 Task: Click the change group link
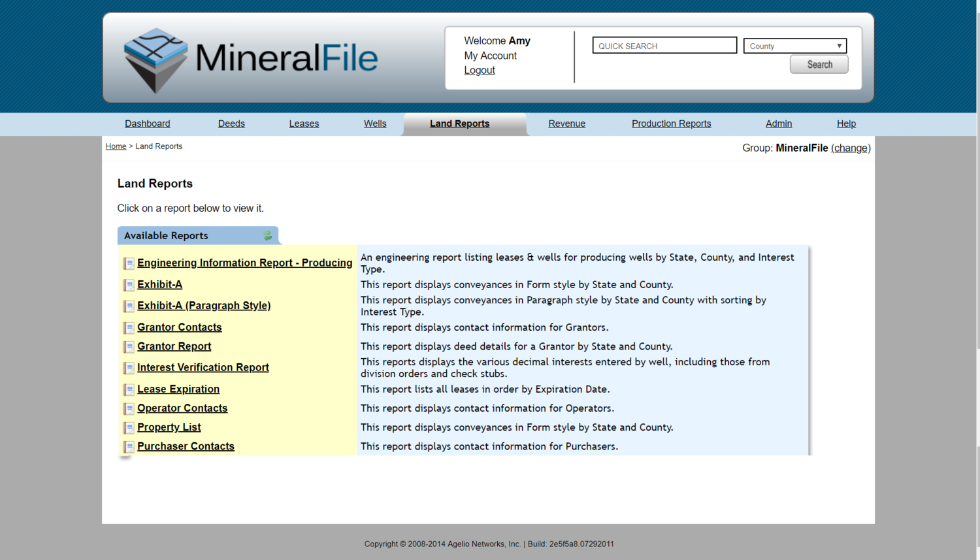coord(851,148)
